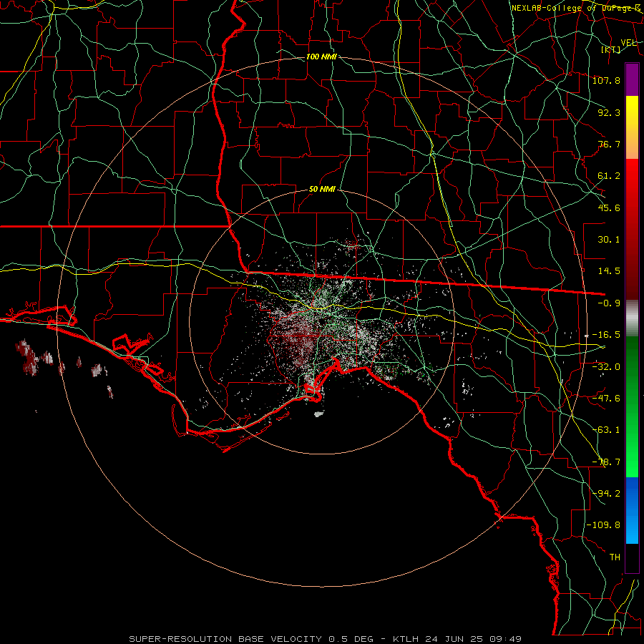Click the 50 NMI range ring label
Viewport: 644px width, 644px height.
tap(322, 190)
